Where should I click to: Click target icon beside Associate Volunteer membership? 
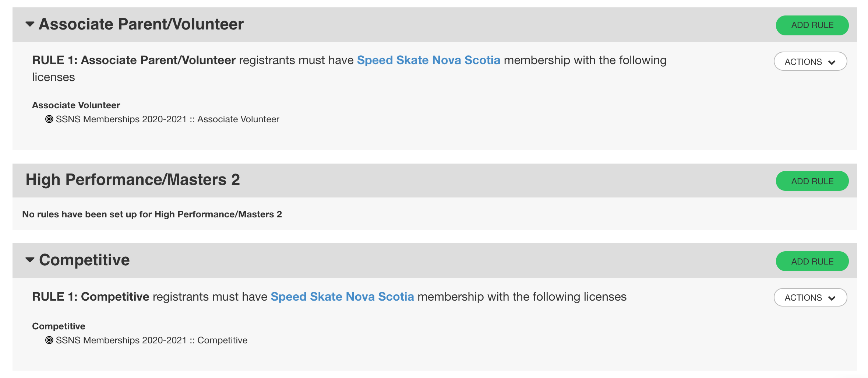coord(49,119)
